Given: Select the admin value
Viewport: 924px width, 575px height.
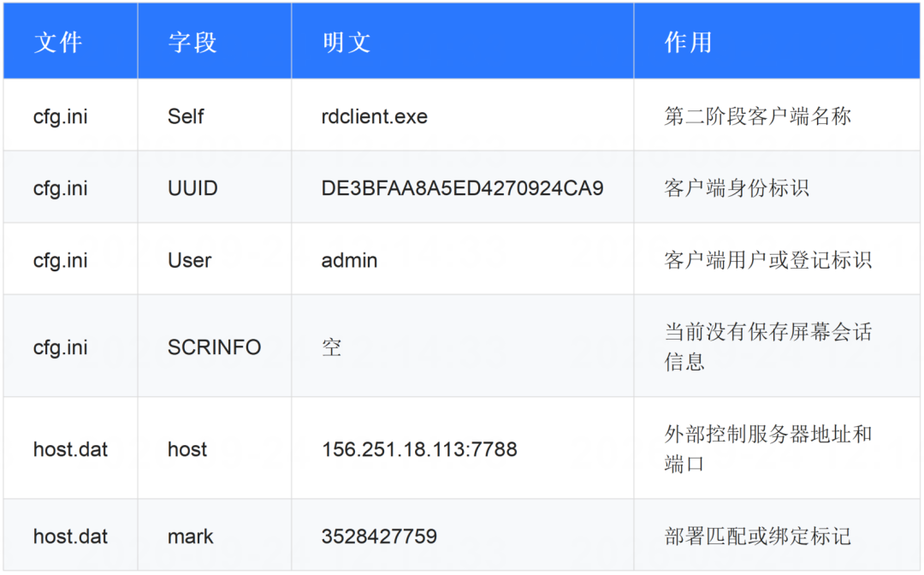Looking at the screenshot, I should [x=349, y=260].
